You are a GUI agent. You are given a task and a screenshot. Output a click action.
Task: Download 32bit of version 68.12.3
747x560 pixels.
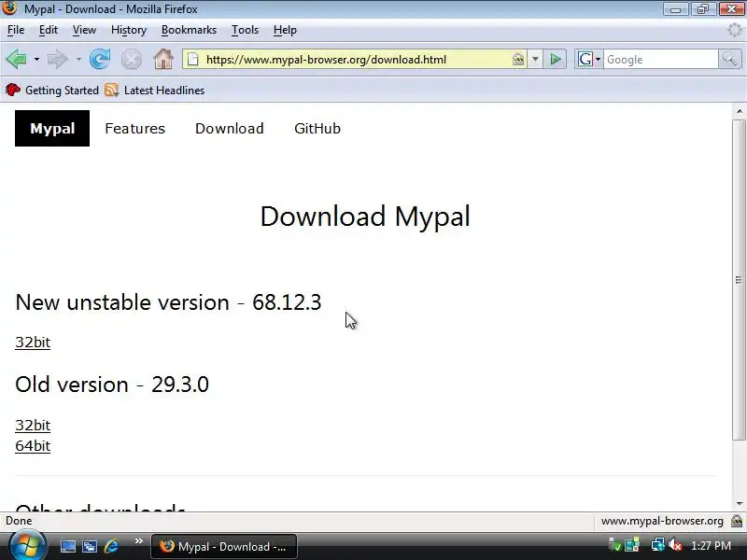33,342
